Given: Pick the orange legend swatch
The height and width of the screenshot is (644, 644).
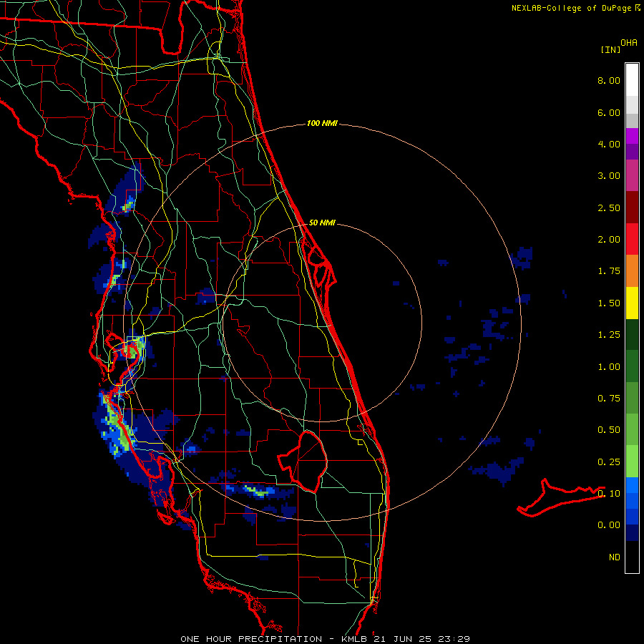Looking at the screenshot, I should (x=632, y=271).
